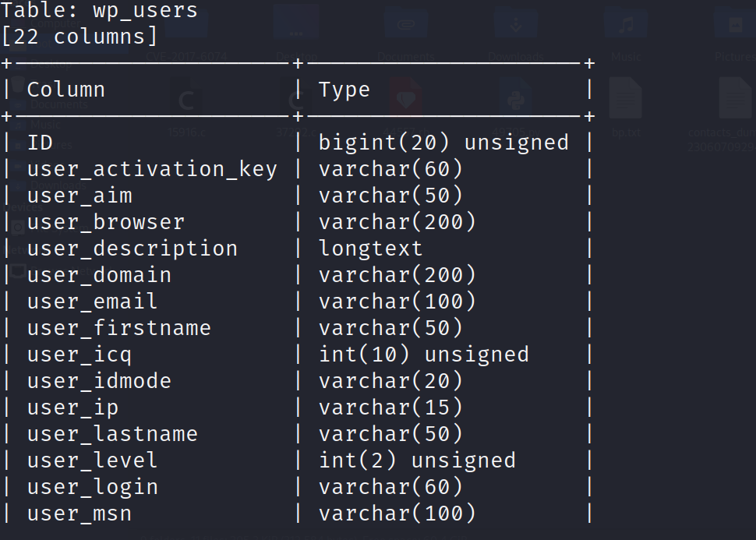Click the 'longtext' type value
The width and height of the screenshot is (756, 540).
tap(371, 249)
